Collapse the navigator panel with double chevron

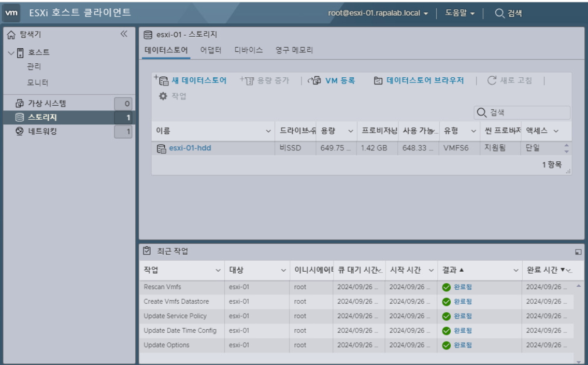[124, 34]
